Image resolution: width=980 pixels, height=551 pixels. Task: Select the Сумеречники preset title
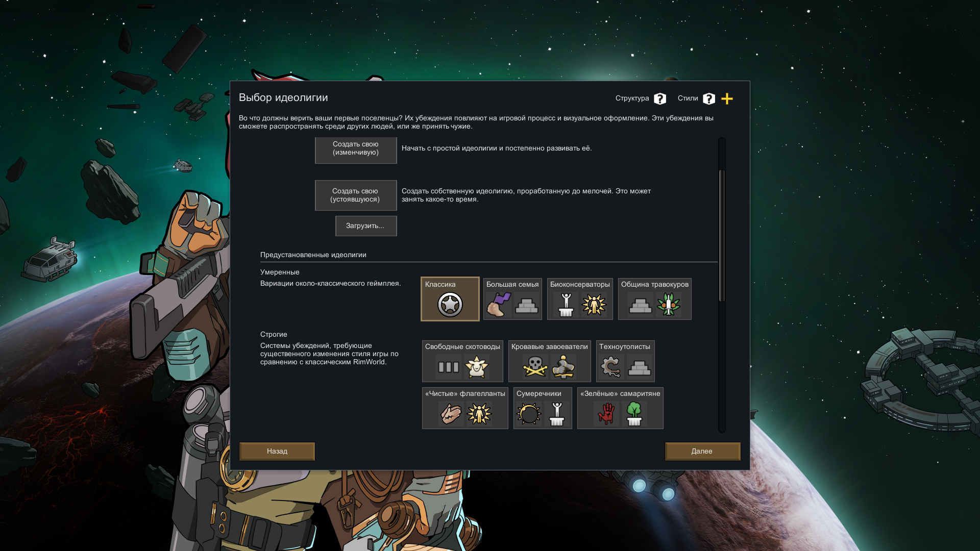coord(539,394)
